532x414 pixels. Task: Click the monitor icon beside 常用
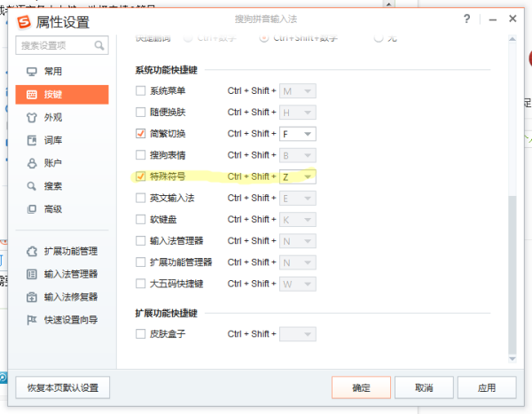32,72
